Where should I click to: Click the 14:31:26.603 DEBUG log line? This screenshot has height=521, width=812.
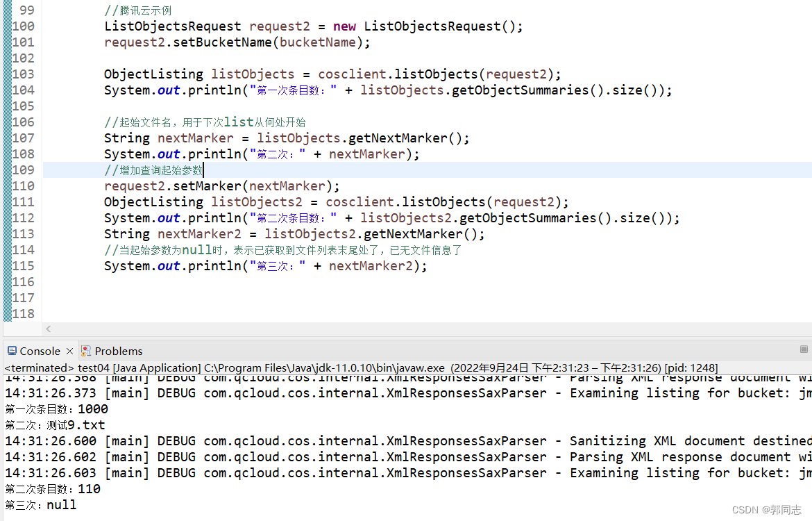click(x=408, y=473)
